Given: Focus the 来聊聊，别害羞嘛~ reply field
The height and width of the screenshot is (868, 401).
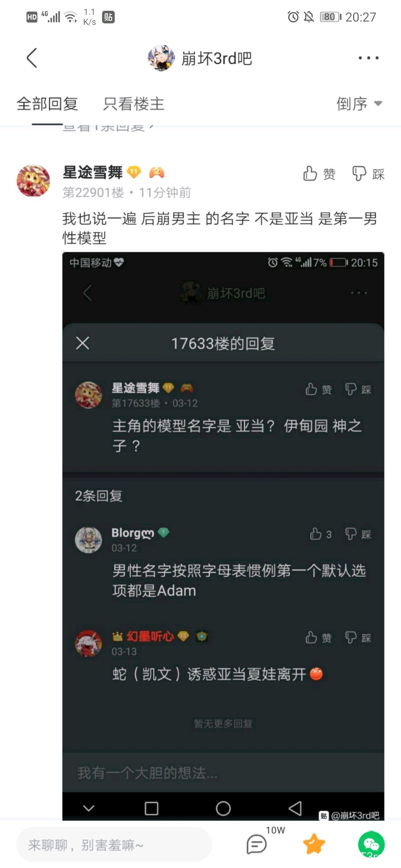Looking at the screenshot, I should (114, 844).
